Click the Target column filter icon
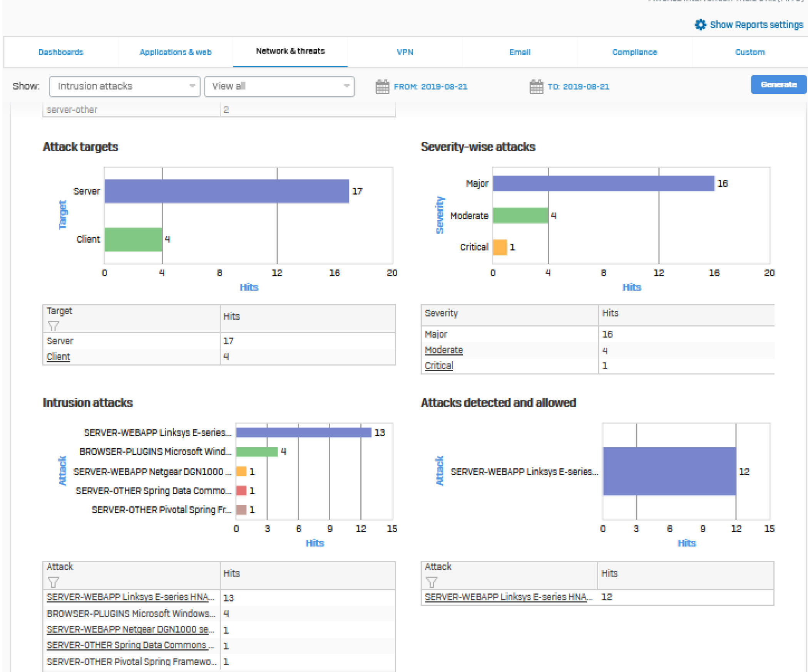The width and height of the screenshot is (808, 672). tap(53, 326)
